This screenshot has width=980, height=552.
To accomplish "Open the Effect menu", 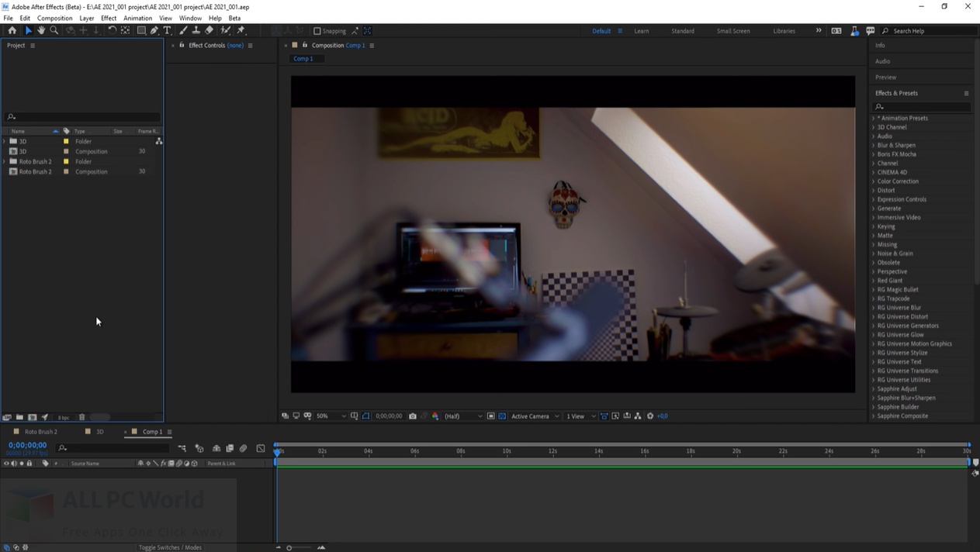I will tap(109, 18).
